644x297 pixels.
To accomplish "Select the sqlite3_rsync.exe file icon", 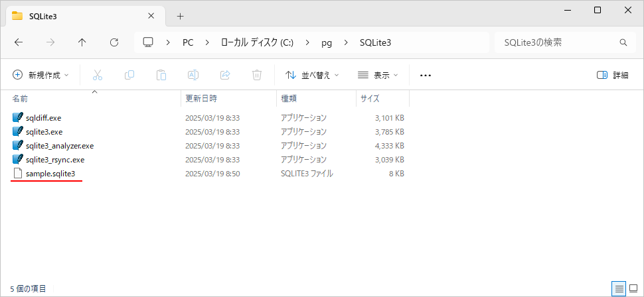I will [x=18, y=160].
